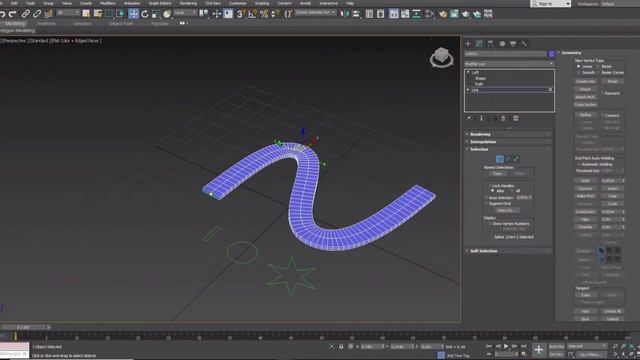This screenshot has width=640, height=360.
Task: Click the Cross Section button
Action: (x=585, y=105)
